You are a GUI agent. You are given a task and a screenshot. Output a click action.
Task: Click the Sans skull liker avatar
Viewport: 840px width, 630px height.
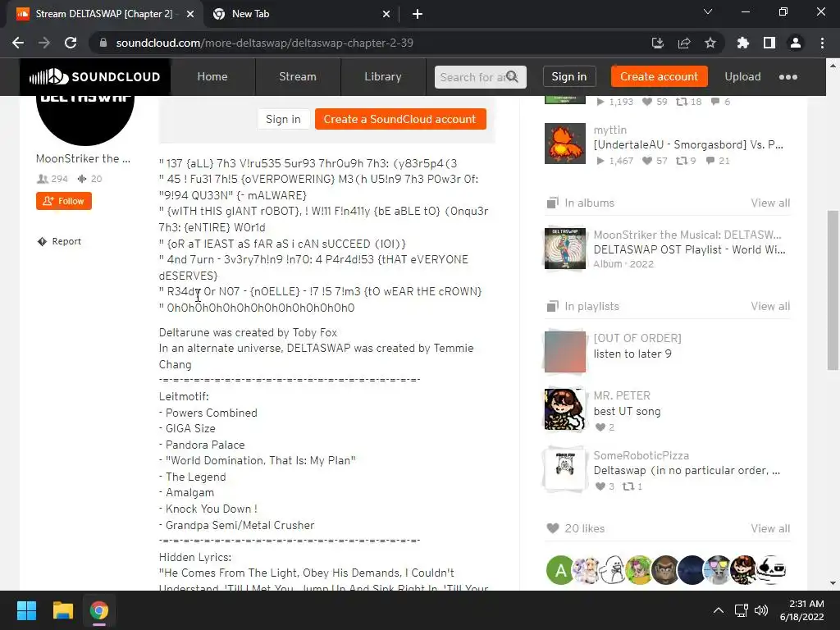[x=771, y=570]
